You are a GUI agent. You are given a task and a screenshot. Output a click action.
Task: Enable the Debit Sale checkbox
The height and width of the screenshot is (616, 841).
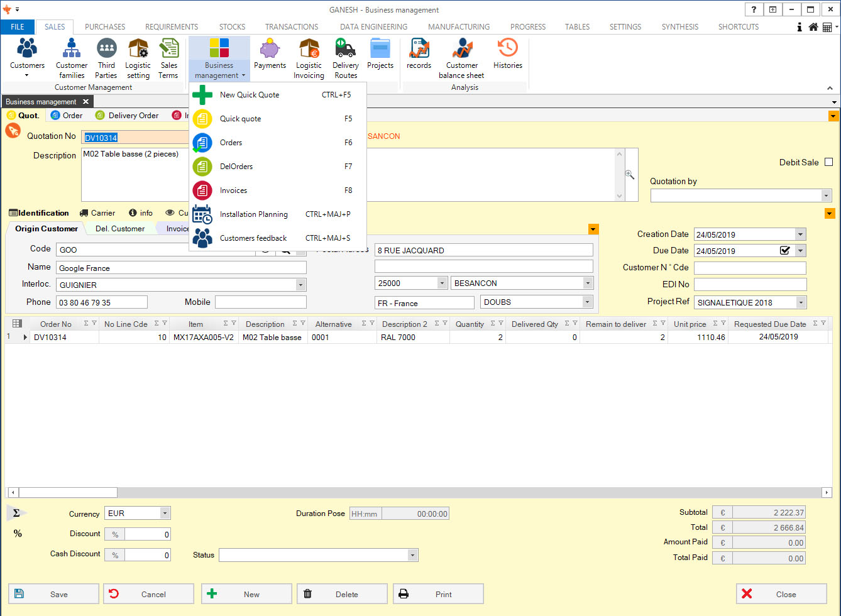tap(828, 162)
